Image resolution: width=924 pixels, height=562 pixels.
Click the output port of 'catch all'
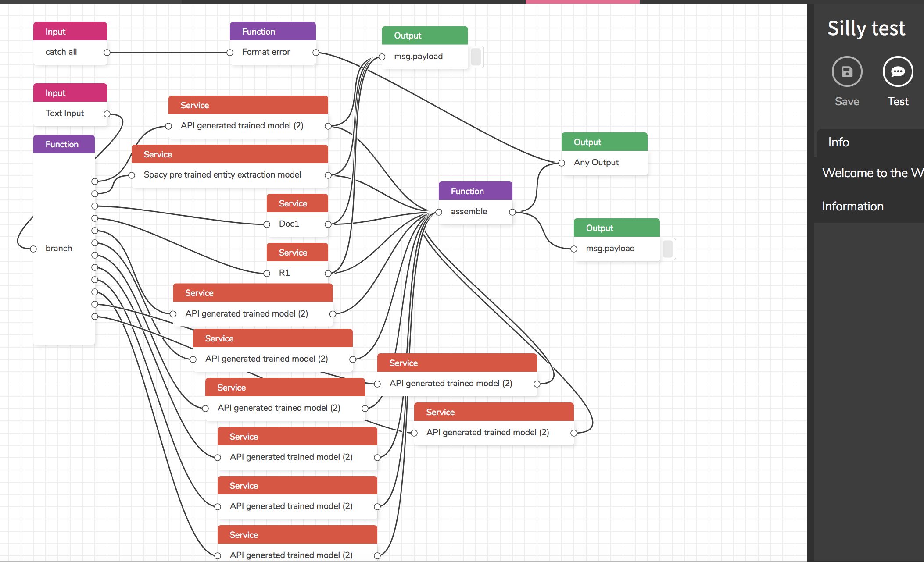[107, 53]
